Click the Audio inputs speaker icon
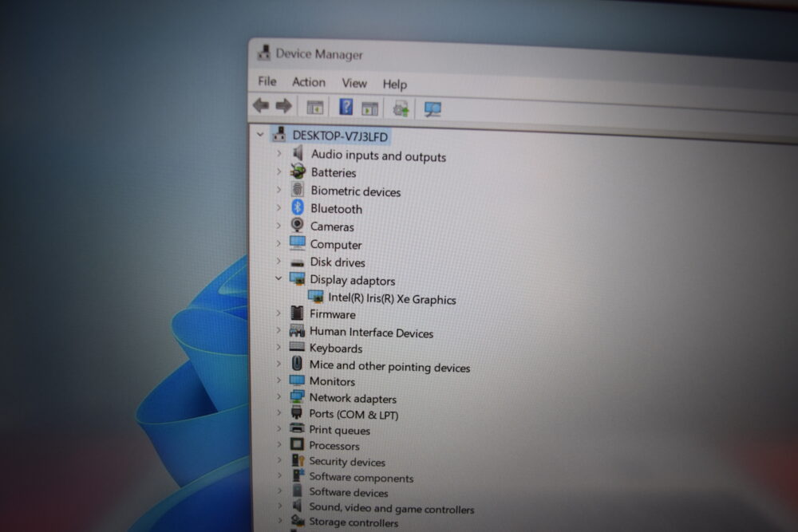 point(298,152)
